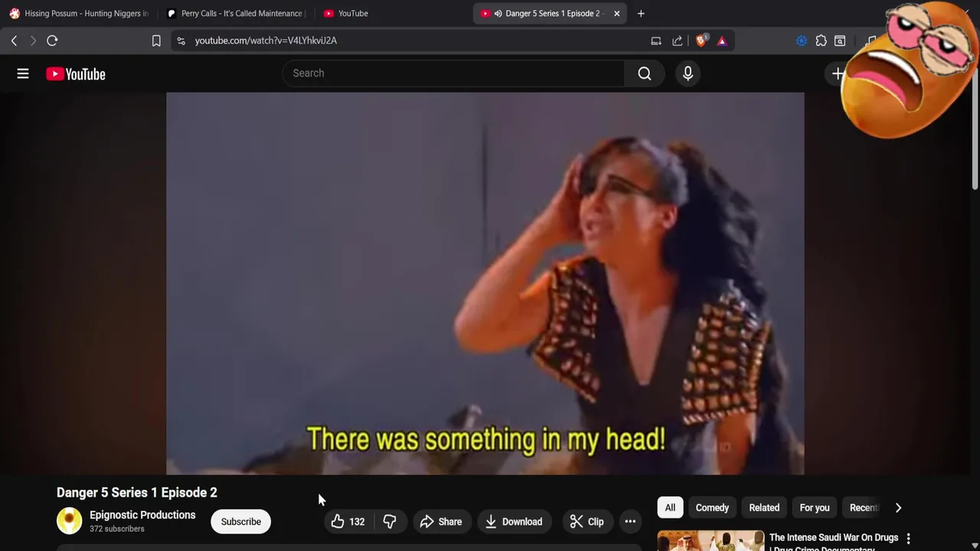980x551 pixels.
Task: Show more filter chips with right chevron
Action: 898,507
